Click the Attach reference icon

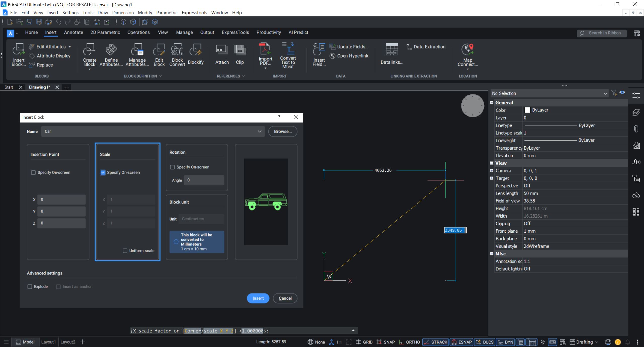click(222, 50)
